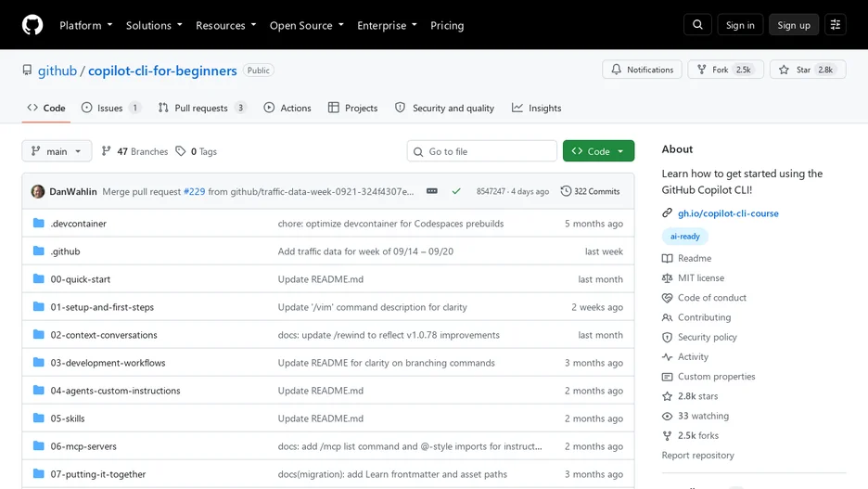This screenshot has height=489, width=868.
Task: Open the GitHub logo homepage
Action: point(32,25)
